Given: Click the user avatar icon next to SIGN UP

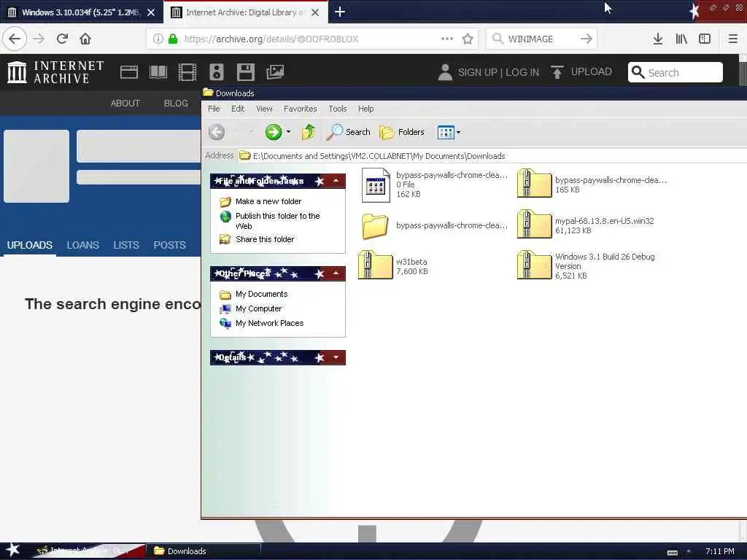Looking at the screenshot, I should [445, 72].
